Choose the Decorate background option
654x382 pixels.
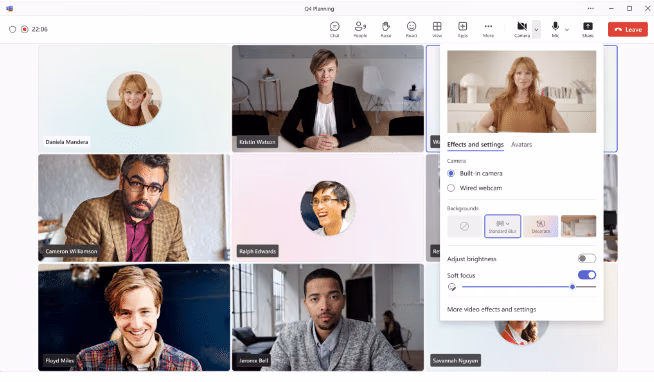pyautogui.click(x=541, y=226)
